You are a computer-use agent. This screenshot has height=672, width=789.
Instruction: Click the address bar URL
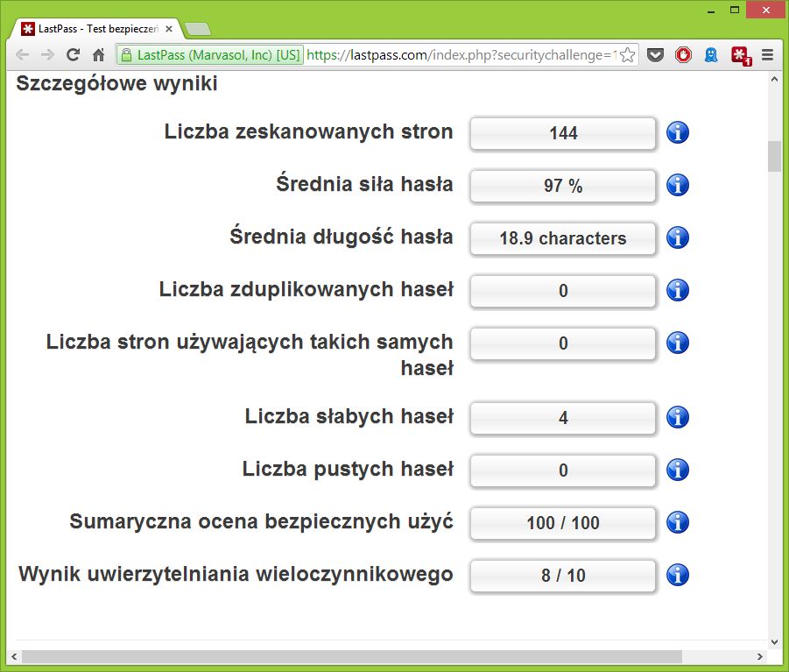461,55
